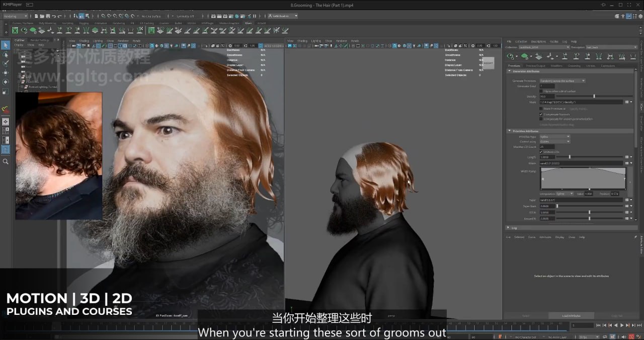Play the timeline forwards
The height and width of the screenshot is (340, 644).
(622, 325)
